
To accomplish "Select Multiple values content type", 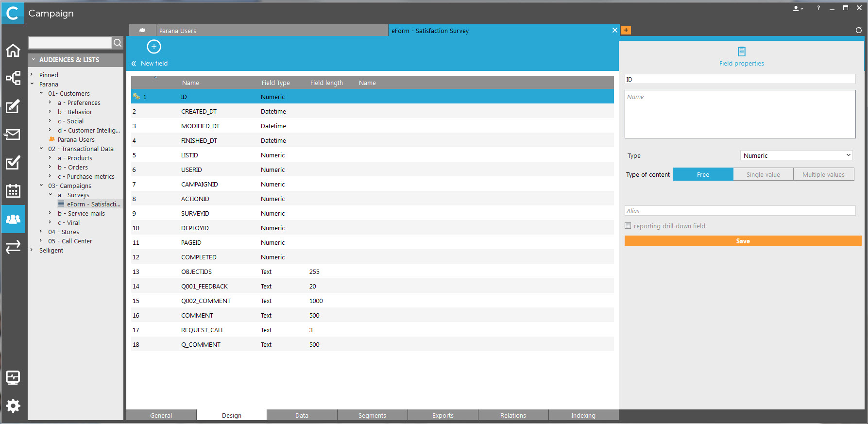I will (823, 174).
